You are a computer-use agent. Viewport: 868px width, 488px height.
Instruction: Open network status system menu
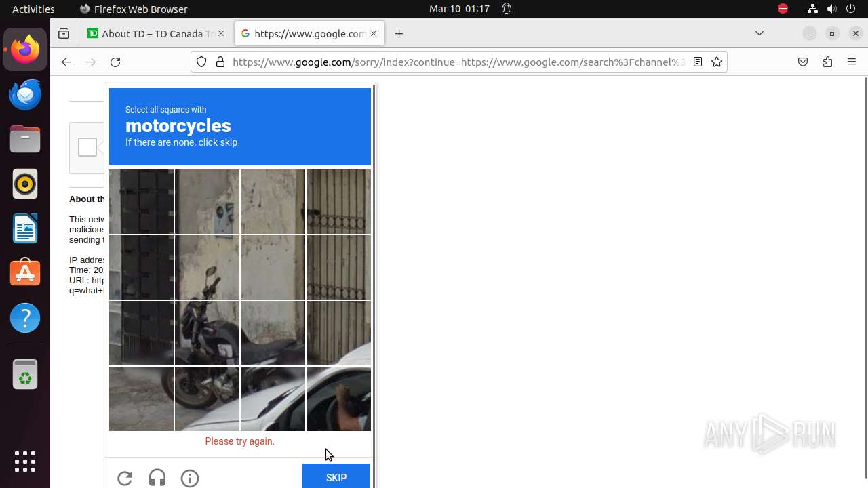click(812, 9)
